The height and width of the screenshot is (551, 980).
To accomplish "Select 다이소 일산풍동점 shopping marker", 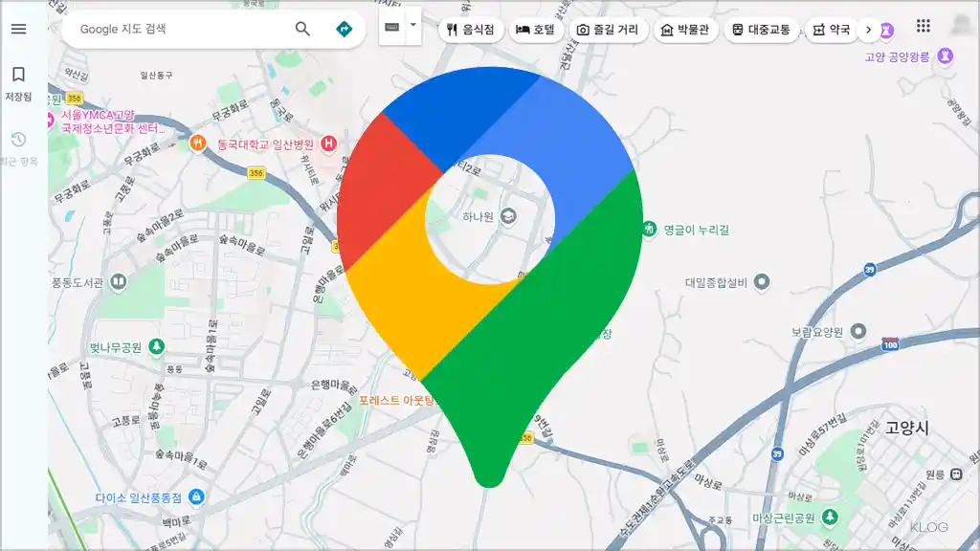I will coord(196,497).
